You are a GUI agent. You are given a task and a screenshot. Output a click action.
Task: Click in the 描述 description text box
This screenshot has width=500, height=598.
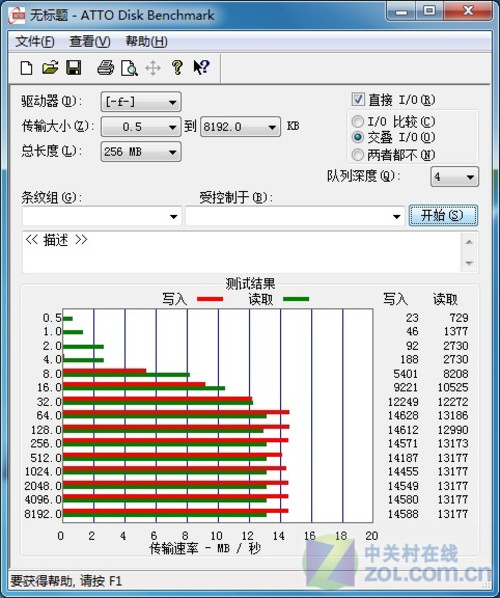coord(242,252)
